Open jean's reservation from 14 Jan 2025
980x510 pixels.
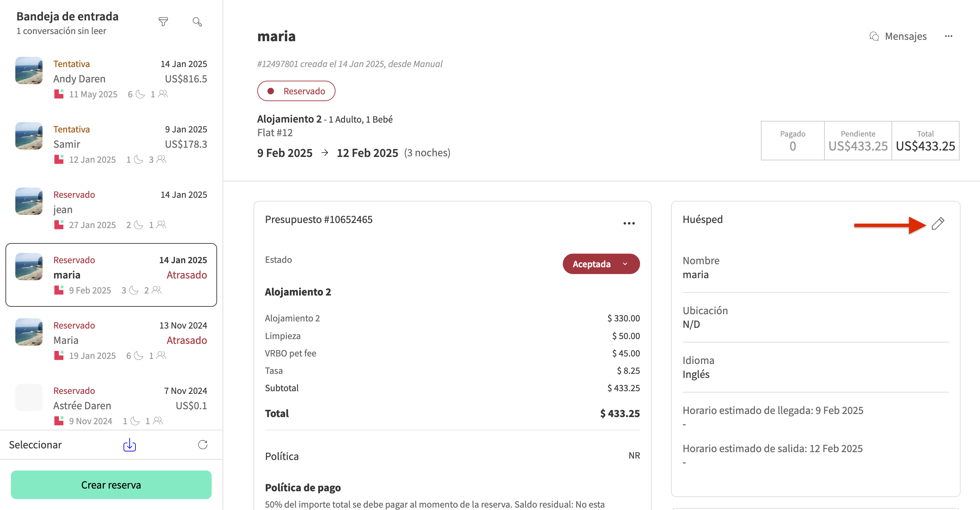(x=111, y=209)
